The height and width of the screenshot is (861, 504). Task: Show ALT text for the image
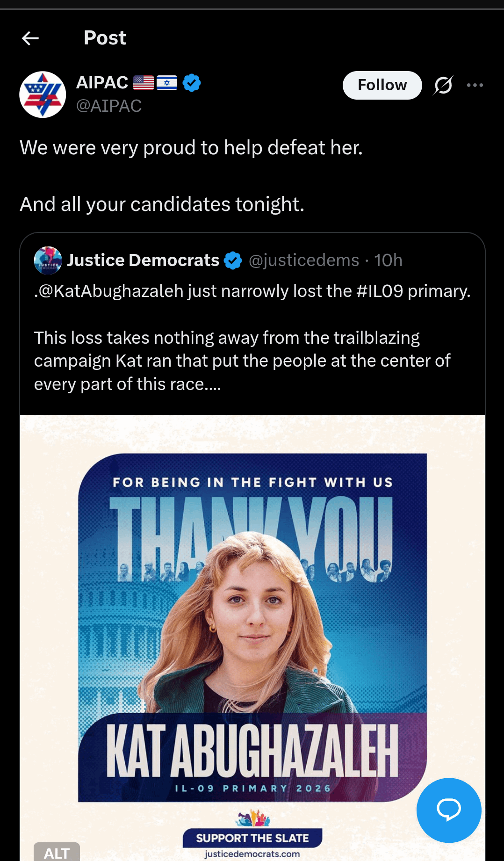tap(57, 853)
